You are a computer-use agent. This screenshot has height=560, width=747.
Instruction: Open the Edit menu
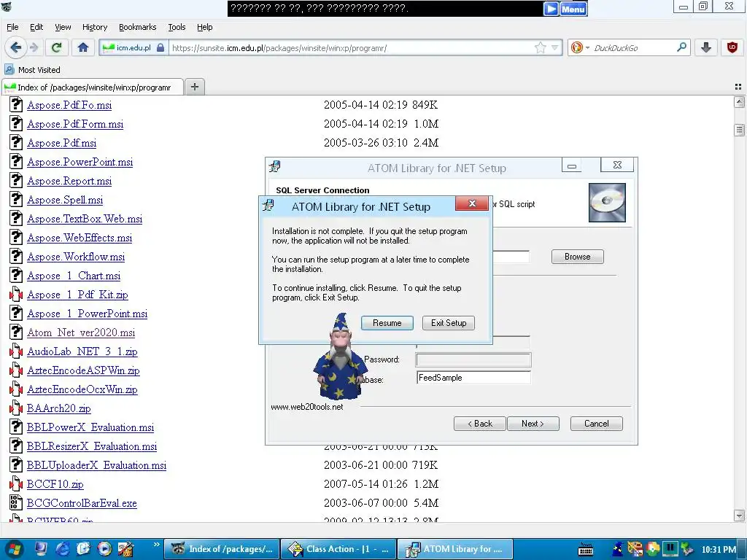pos(36,27)
